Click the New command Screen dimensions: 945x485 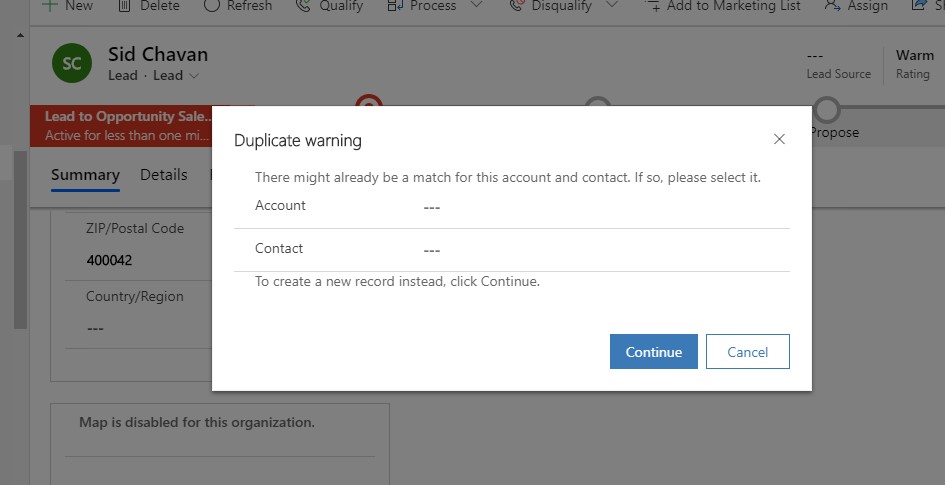coord(68,5)
